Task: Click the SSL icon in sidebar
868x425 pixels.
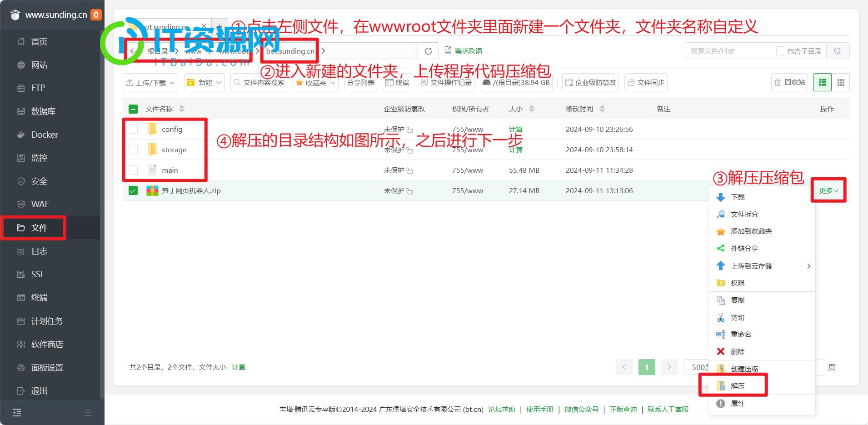Action: (x=21, y=274)
